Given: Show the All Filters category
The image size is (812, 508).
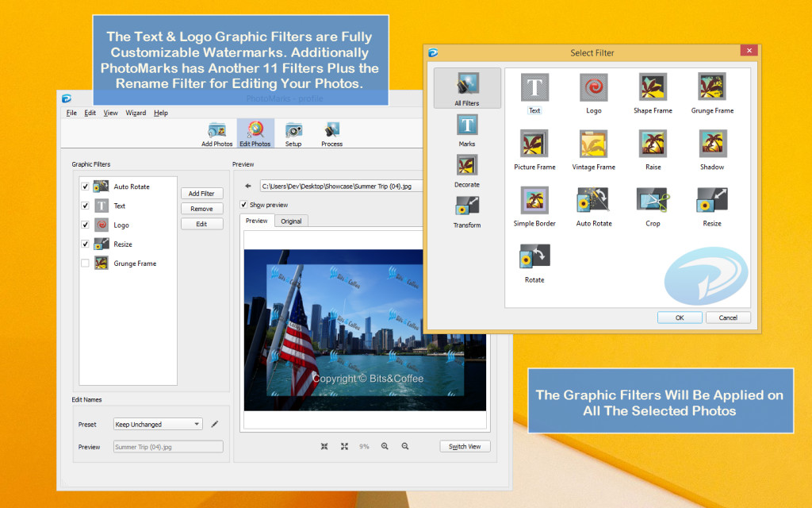Looking at the screenshot, I should click(467, 88).
